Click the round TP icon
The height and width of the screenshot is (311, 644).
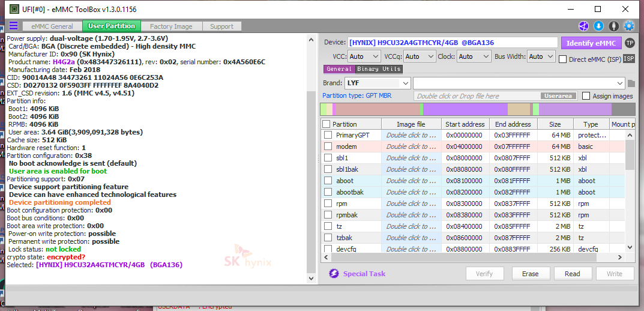click(629, 43)
